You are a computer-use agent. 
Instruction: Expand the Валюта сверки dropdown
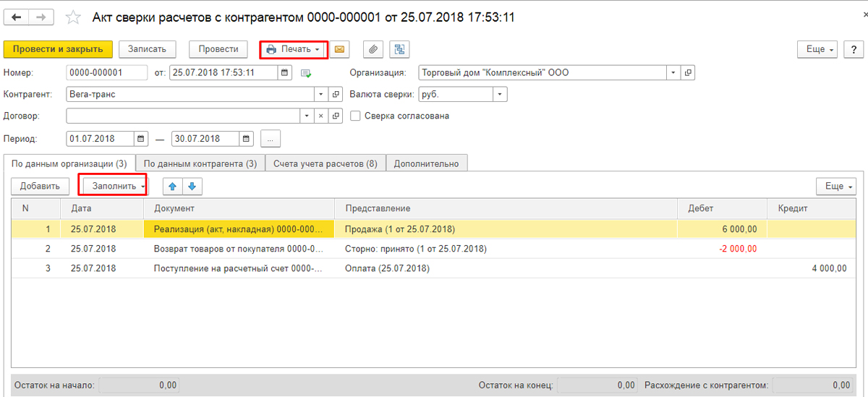501,94
